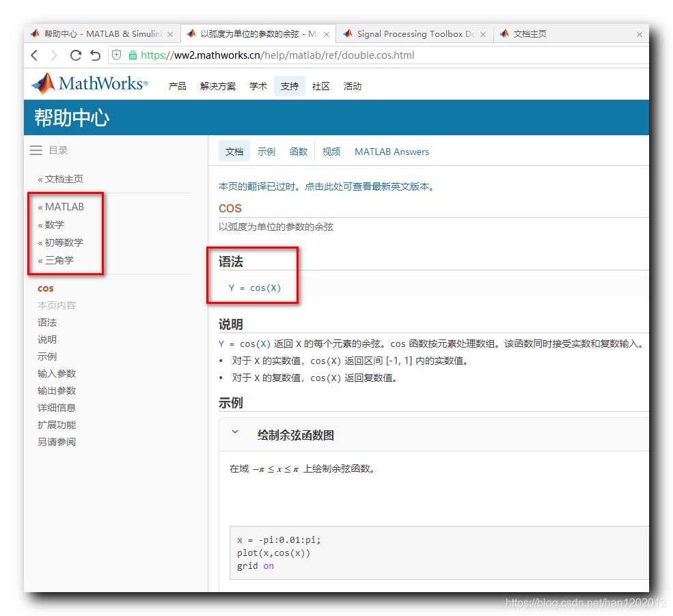This screenshot has width=673, height=616.
Task: Jump to the 另请参阅 section
Action: 56,441
